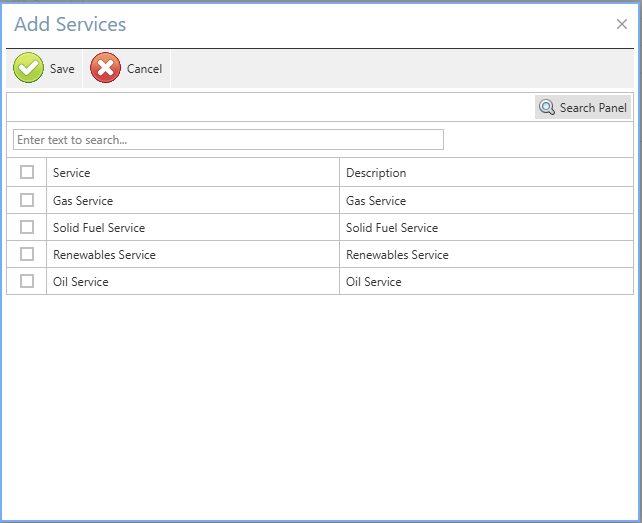642x523 pixels.
Task: Close the Add Services dialog
Action: coord(622,24)
